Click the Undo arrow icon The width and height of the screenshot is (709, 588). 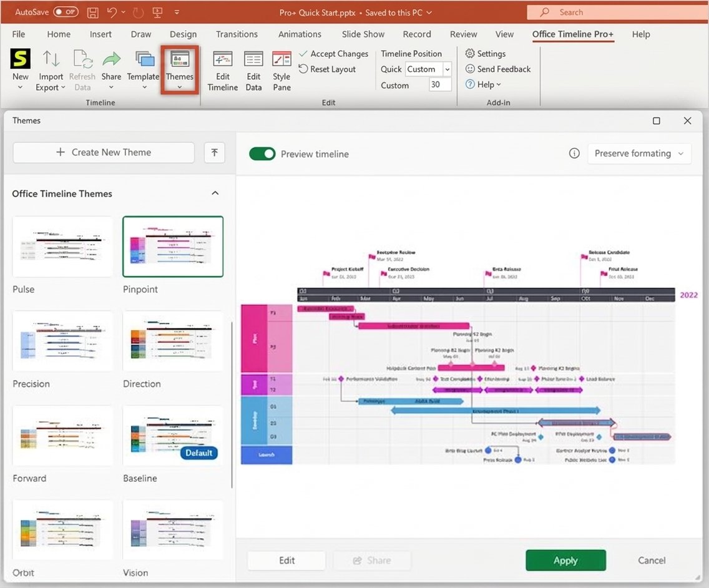click(x=112, y=12)
